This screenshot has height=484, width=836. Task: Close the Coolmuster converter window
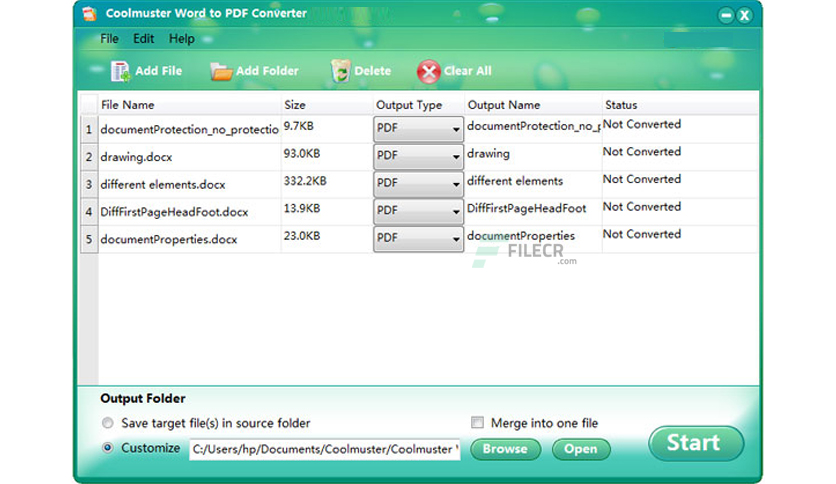click(x=744, y=15)
